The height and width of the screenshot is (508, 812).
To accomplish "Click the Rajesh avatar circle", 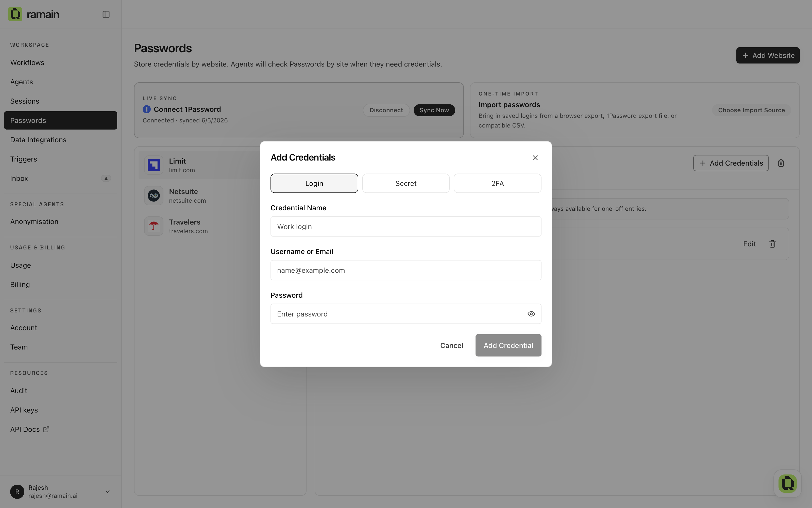I will coord(17,491).
